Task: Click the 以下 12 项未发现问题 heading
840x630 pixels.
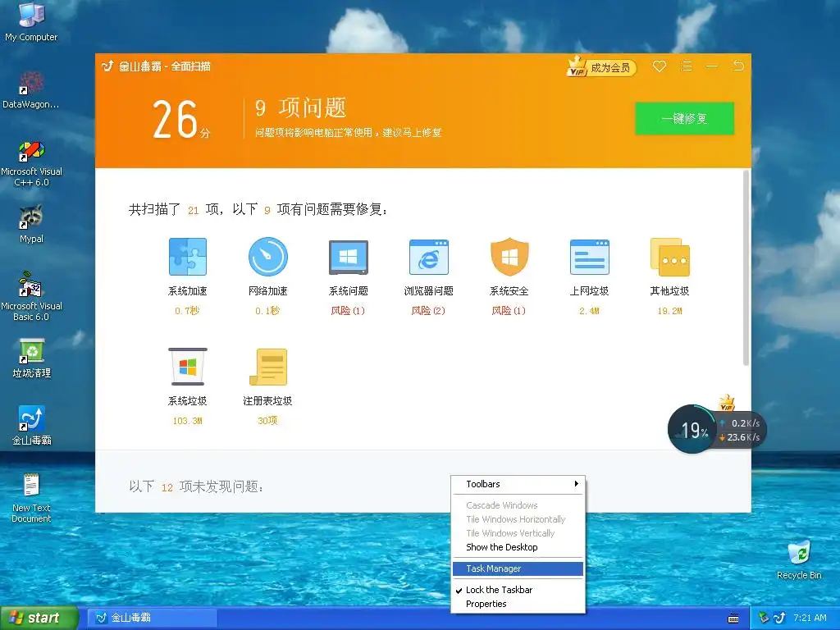Action: click(196, 486)
